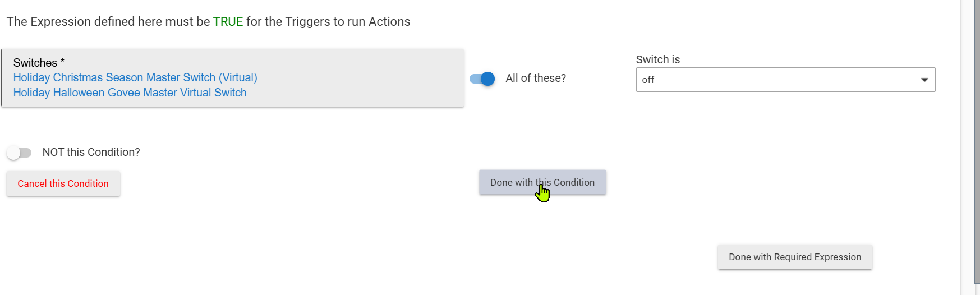The image size is (980, 295).
Task: Turn off the "All of these?" toggle
Action: (x=482, y=79)
